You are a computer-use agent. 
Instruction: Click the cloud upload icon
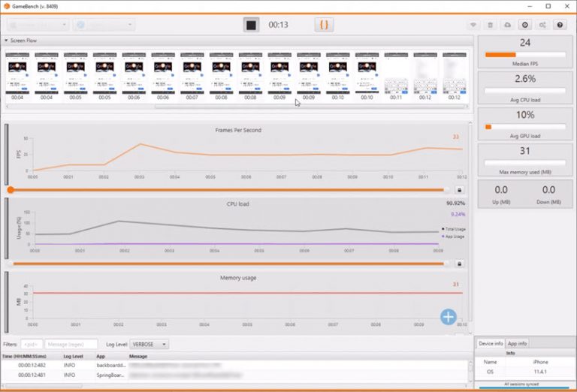508,25
